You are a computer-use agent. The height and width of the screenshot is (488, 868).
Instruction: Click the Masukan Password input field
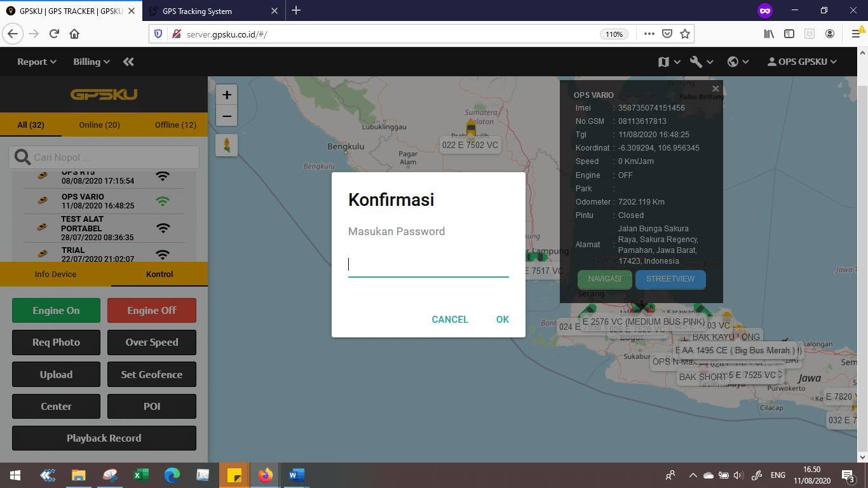[x=428, y=265]
